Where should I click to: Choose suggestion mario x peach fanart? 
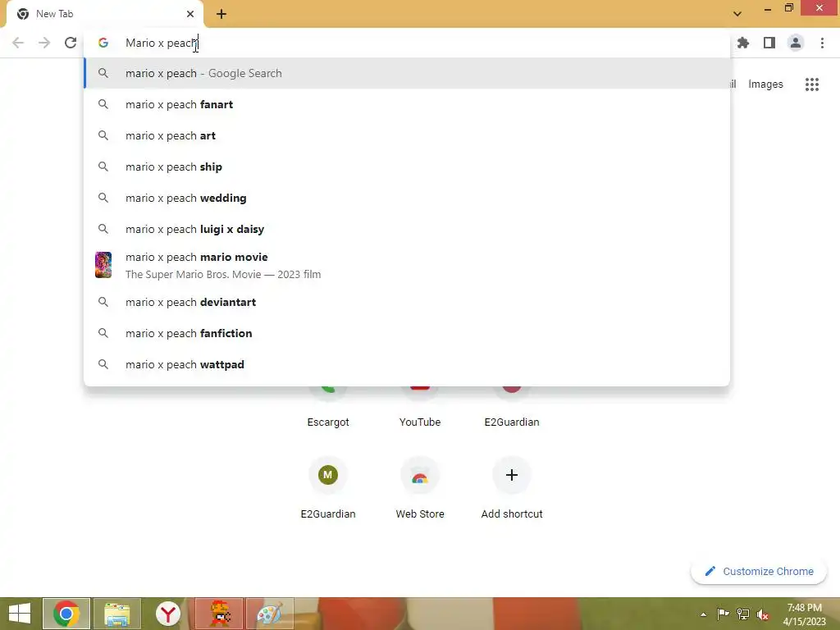[407, 104]
